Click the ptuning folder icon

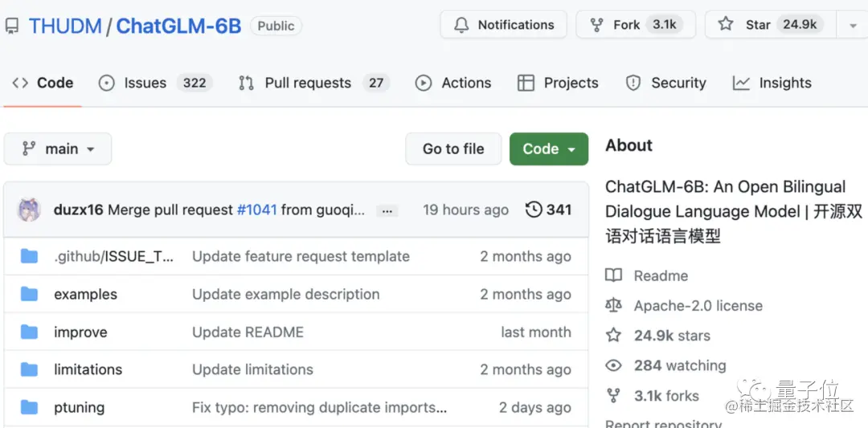coord(30,407)
